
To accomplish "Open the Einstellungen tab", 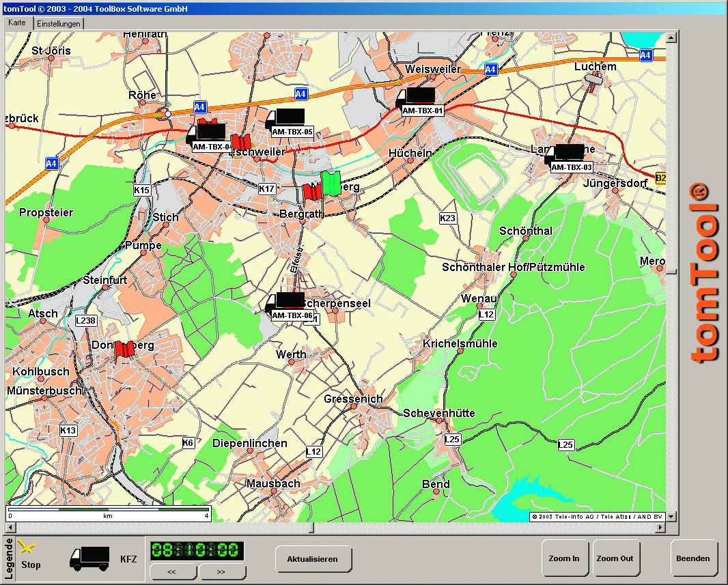I will [x=59, y=24].
